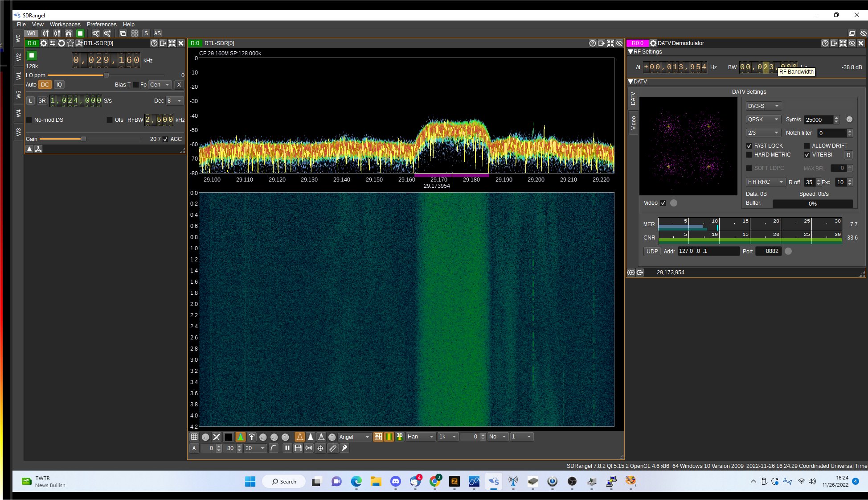The width and height of the screenshot is (868, 500).
Task: Open the FIR RRC filter dropdown
Action: 766,182
